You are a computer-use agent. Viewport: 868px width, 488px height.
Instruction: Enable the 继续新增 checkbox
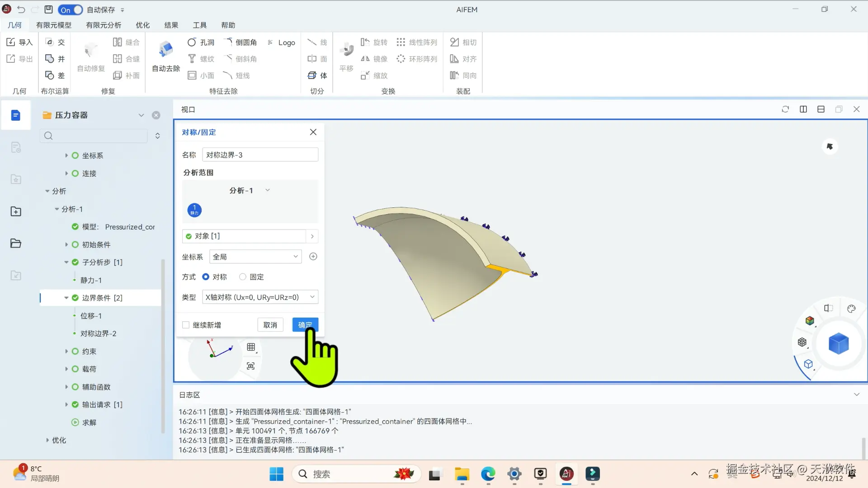pyautogui.click(x=186, y=325)
